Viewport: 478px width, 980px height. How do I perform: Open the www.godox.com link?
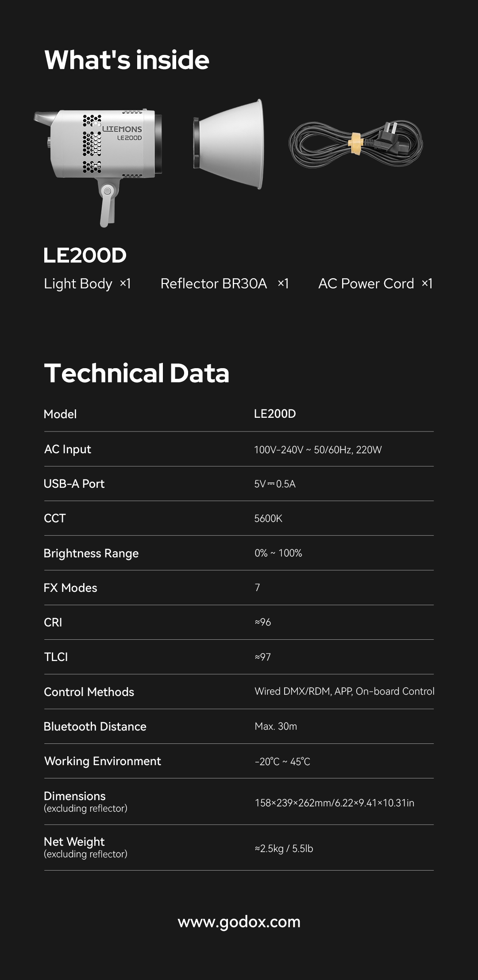coord(239,922)
